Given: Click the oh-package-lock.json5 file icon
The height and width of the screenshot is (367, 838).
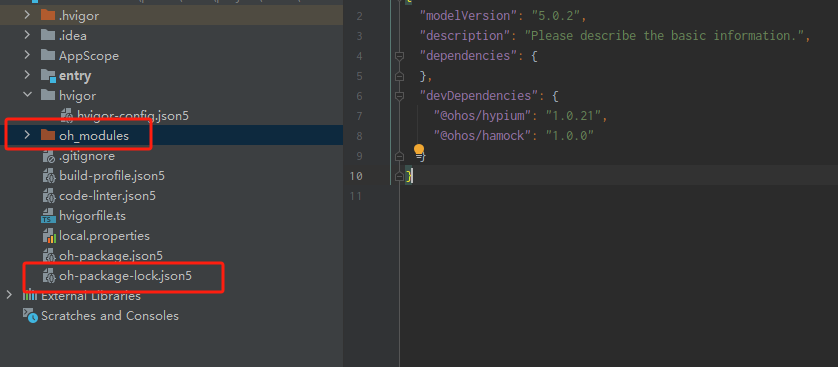Looking at the screenshot, I should pos(49,276).
